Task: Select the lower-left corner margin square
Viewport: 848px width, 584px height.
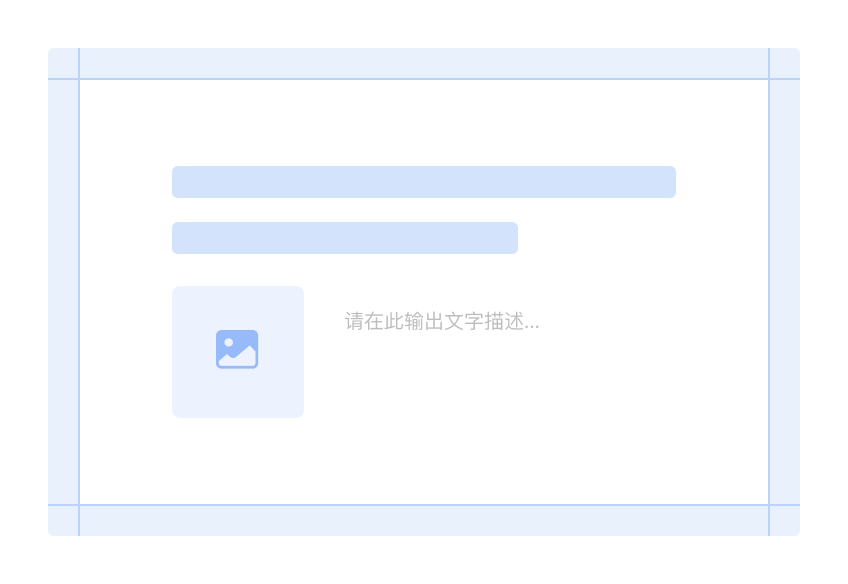Action: [x=63, y=521]
